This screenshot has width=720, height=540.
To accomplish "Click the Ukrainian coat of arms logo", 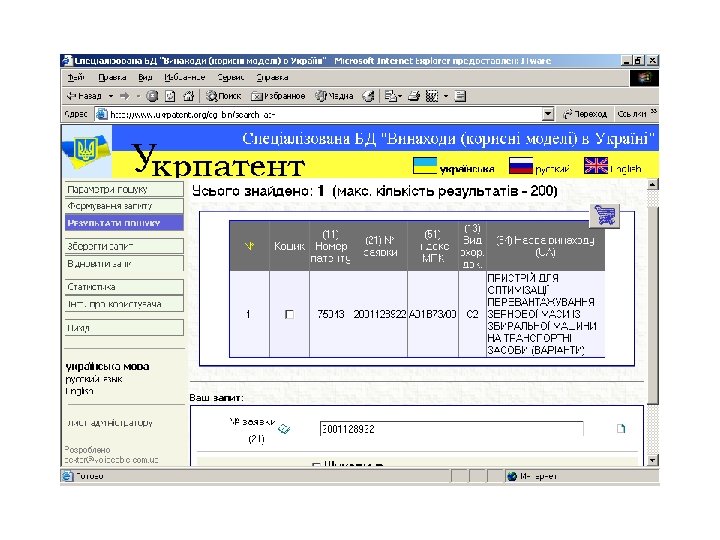I will pyautogui.click(x=86, y=150).
